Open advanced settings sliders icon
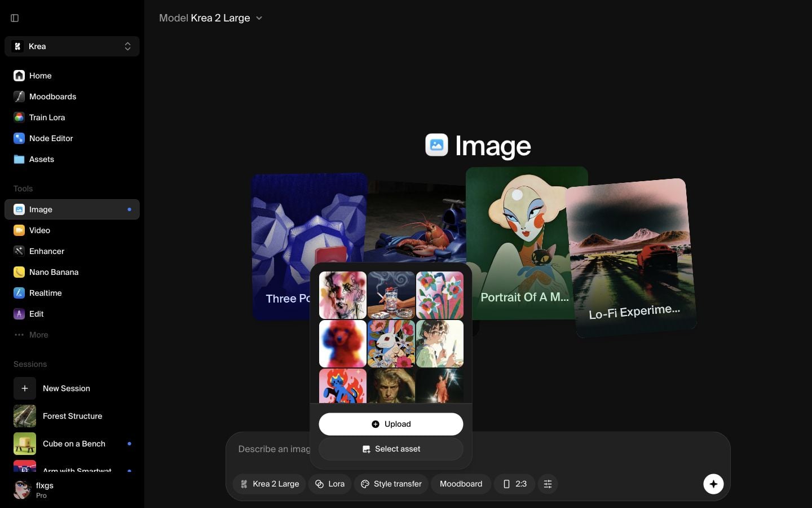 [x=548, y=484]
